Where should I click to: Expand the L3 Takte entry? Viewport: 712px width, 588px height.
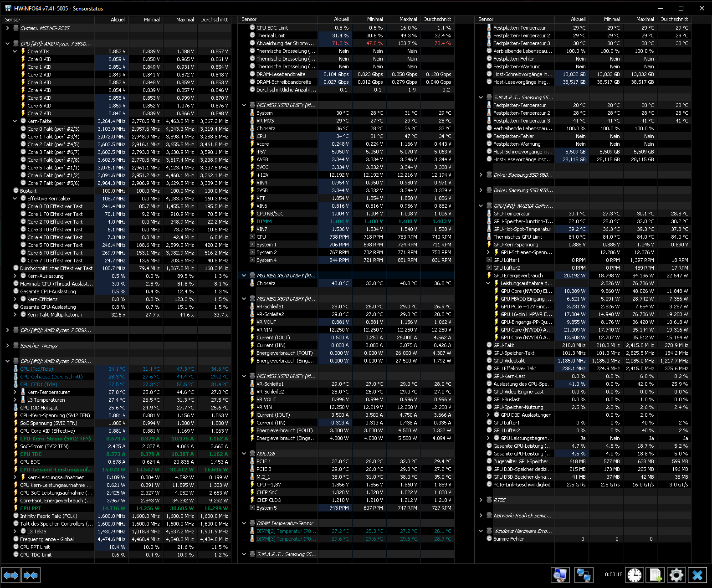click(x=15, y=532)
